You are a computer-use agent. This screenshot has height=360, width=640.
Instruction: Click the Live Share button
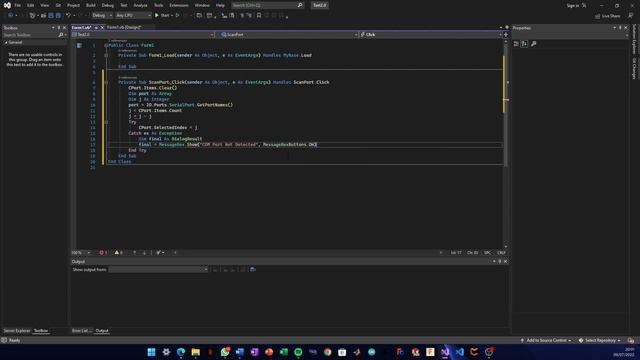click(608, 16)
